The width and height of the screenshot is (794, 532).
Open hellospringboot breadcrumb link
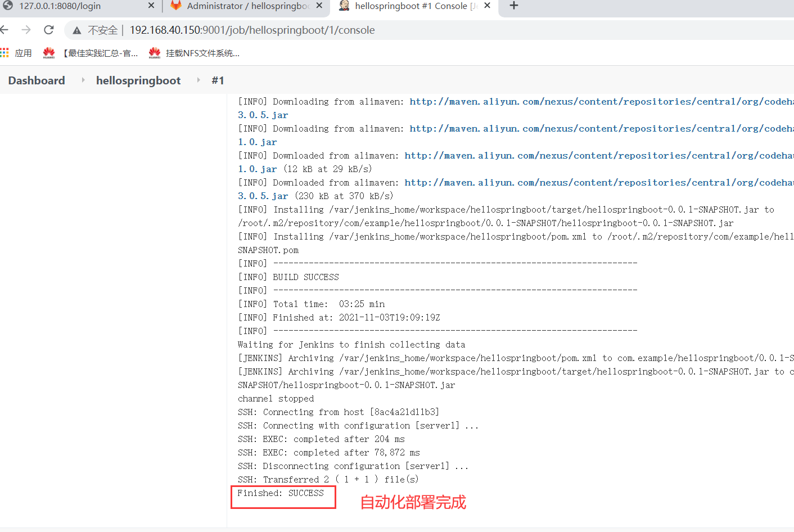click(138, 80)
